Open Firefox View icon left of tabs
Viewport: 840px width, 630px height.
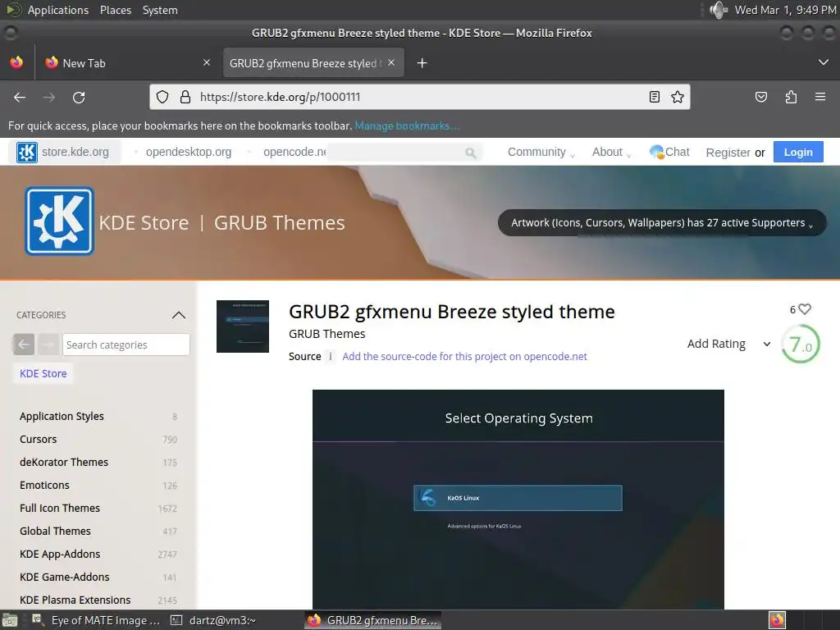coord(16,62)
